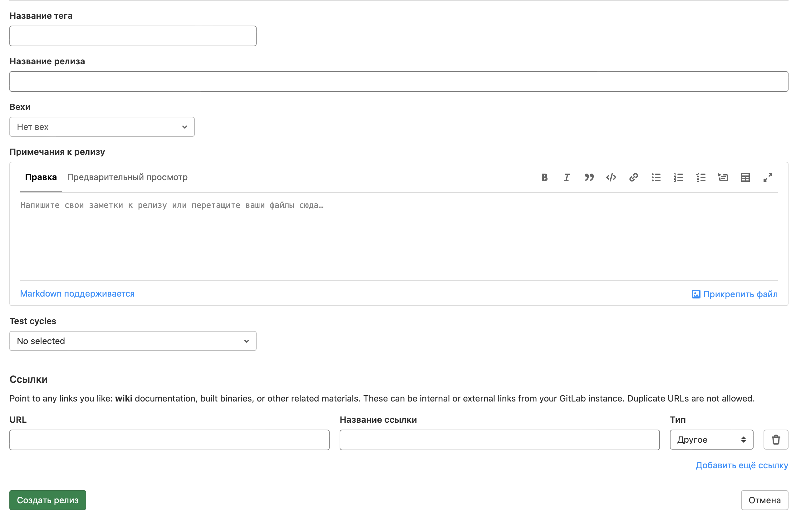806x532 pixels.
Task: Add a hyperlink via toolbar icon
Action: (x=633, y=177)
